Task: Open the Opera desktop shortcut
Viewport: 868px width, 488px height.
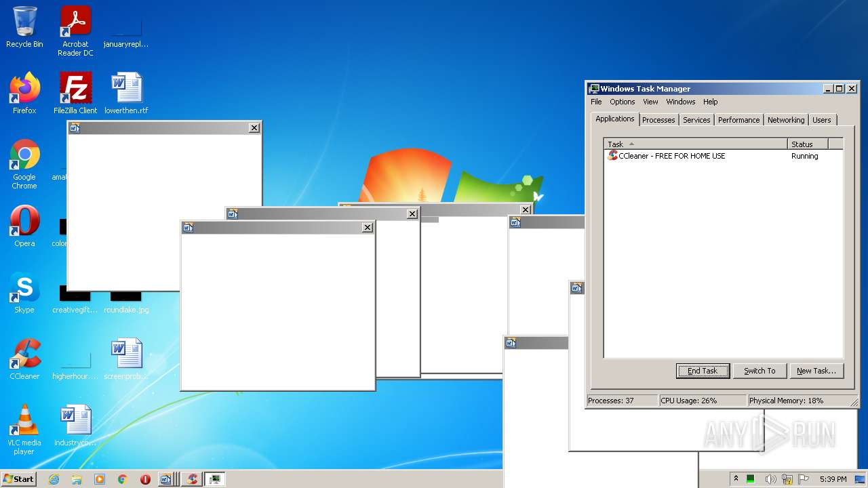Action: pyautogui.click(x=24, y=226)
